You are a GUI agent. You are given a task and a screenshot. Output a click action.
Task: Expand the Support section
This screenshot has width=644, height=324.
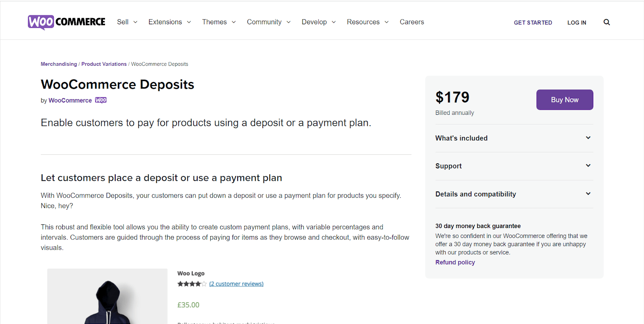point(514,166)
